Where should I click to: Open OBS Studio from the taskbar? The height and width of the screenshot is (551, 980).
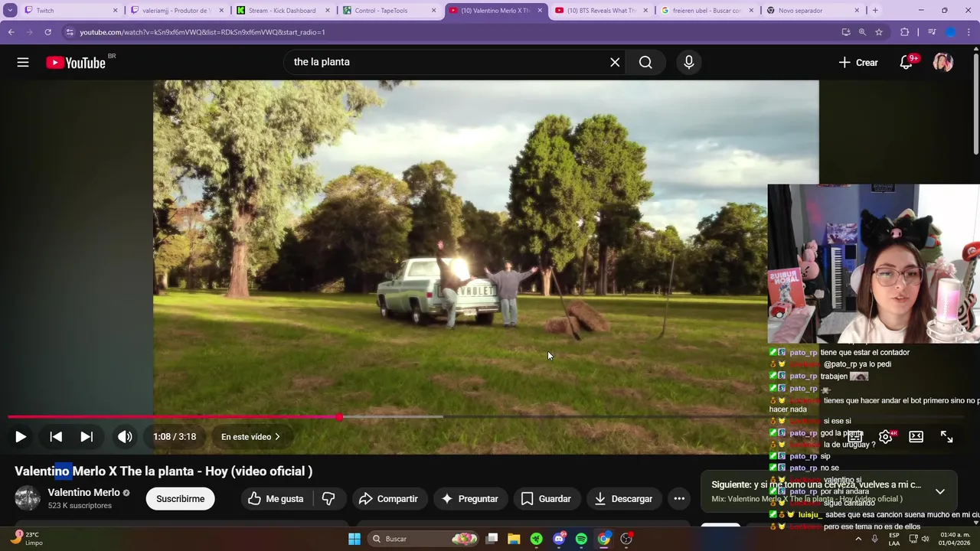point(626,539)
